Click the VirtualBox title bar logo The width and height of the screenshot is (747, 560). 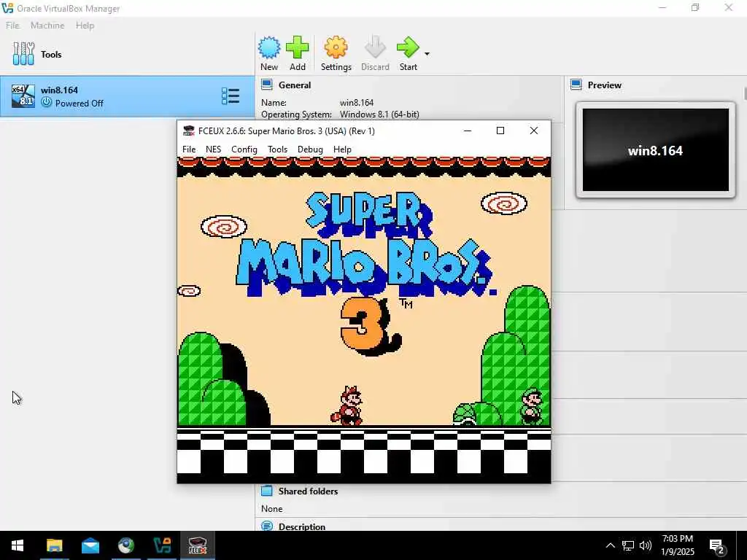7,8
